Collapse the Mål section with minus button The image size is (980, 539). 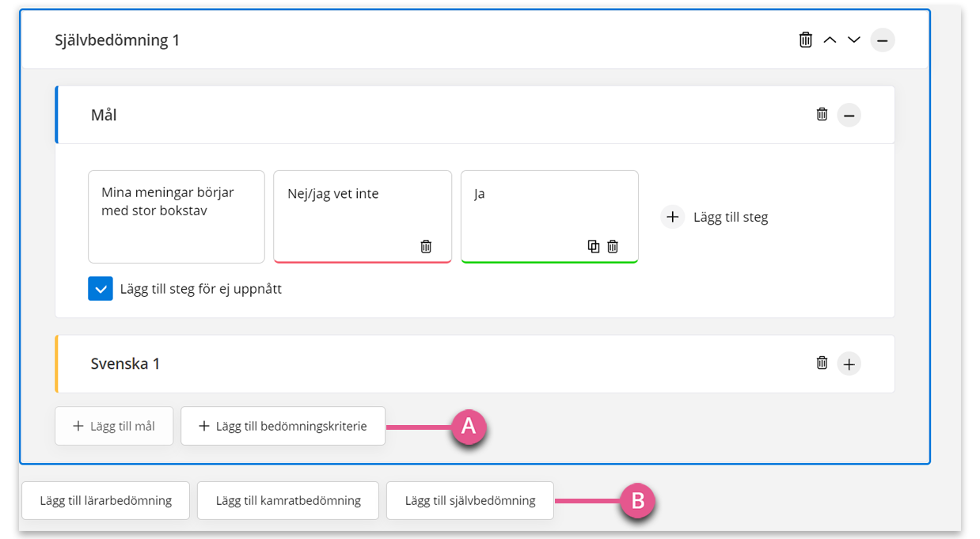coord(849,116)
